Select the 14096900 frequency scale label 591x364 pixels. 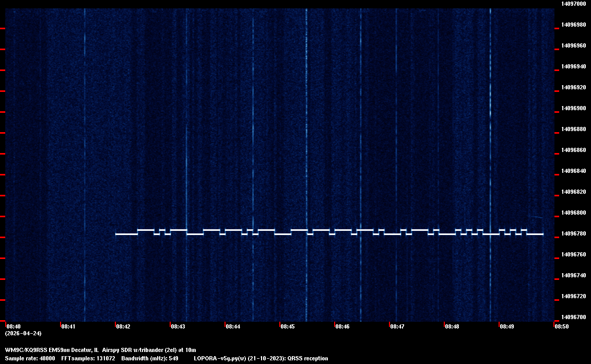click(573, 108)
